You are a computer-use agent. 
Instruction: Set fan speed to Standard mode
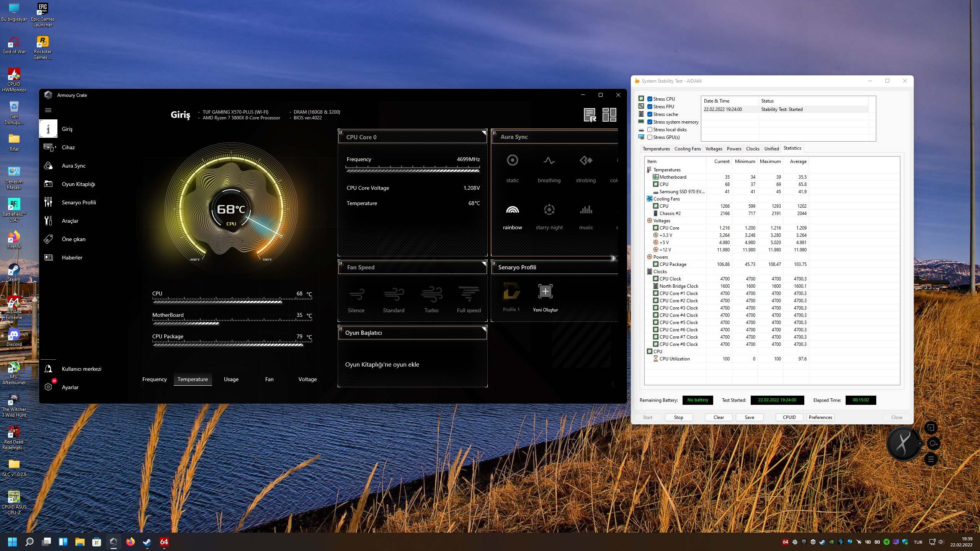[394, 300]
